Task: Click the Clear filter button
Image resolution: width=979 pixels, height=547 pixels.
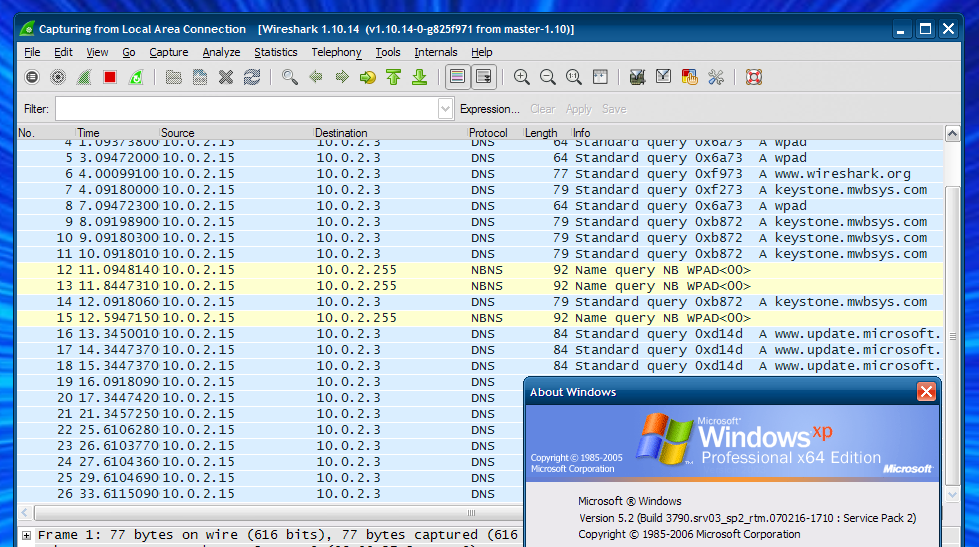Action: click(x=543, y=109)
